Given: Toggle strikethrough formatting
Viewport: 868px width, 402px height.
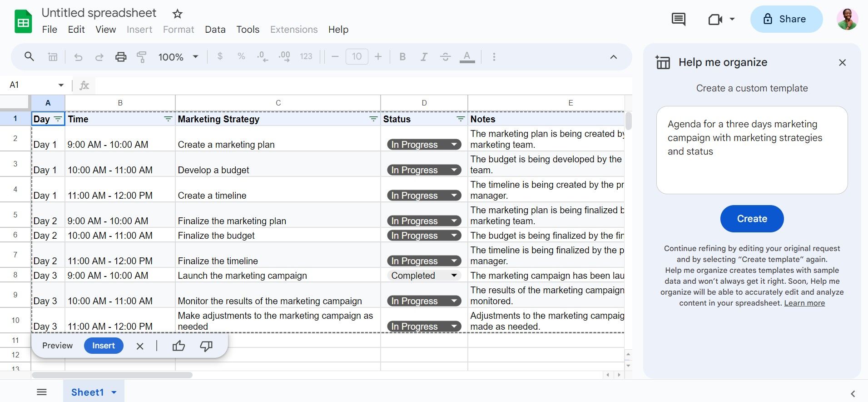Looking at the screenshot, I should point(446,57).
